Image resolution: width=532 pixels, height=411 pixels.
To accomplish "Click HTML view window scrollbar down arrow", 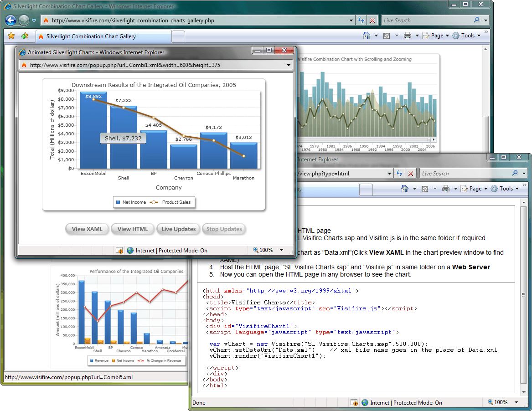I will click(524, 392).
